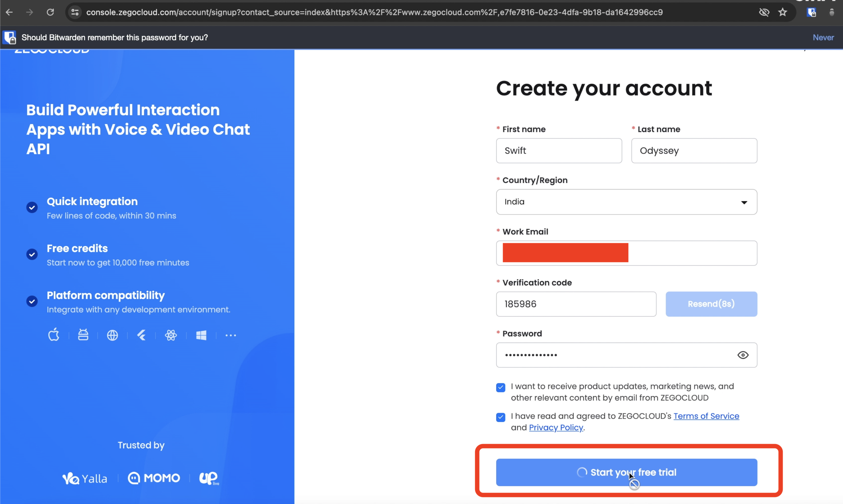Image resolution: width=843 pixels, height=504 pixels.
Task: Click the dropdown arrow in Country field
Action: (x=744, y=202)
